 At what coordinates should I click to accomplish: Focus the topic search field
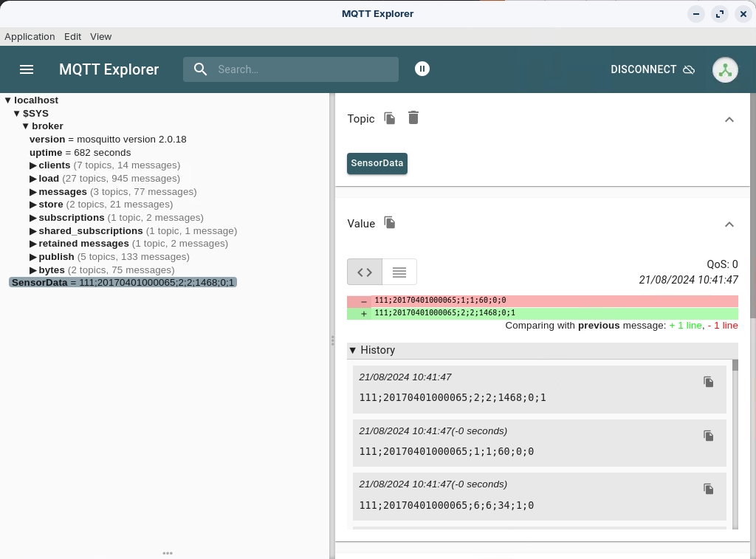click(x=303, y=69)
